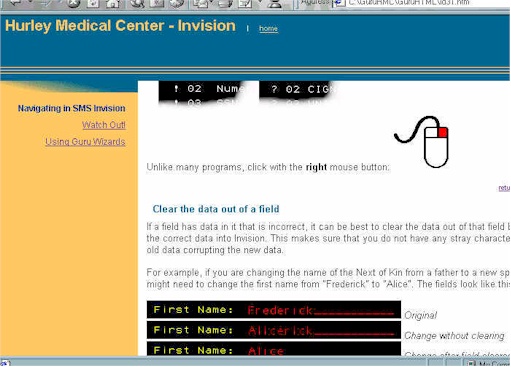Click the return link at right edge
The image size is (511, 367).
[504, 188]
